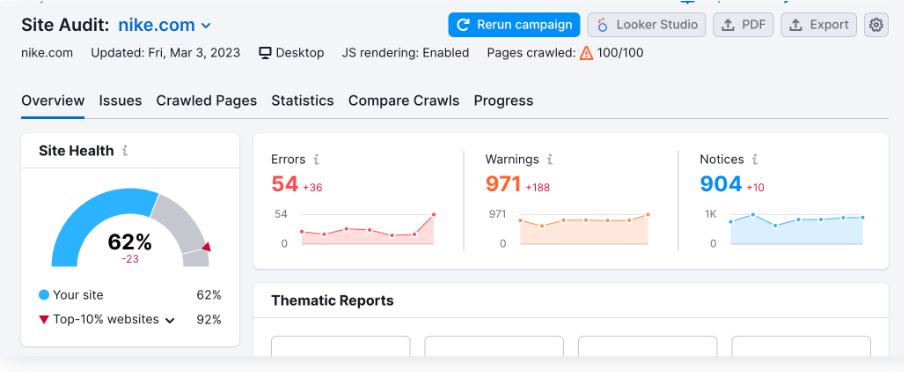Click the blue Notices trend chart
904x372 pixels.
coord(796,230)
